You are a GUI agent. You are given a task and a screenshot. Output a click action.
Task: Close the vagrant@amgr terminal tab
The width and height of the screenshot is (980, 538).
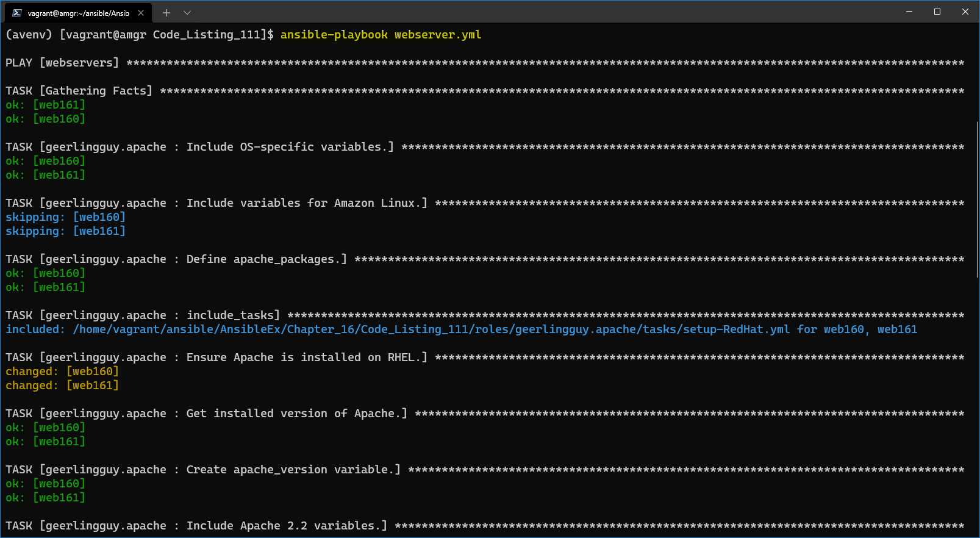pos(141,13)
